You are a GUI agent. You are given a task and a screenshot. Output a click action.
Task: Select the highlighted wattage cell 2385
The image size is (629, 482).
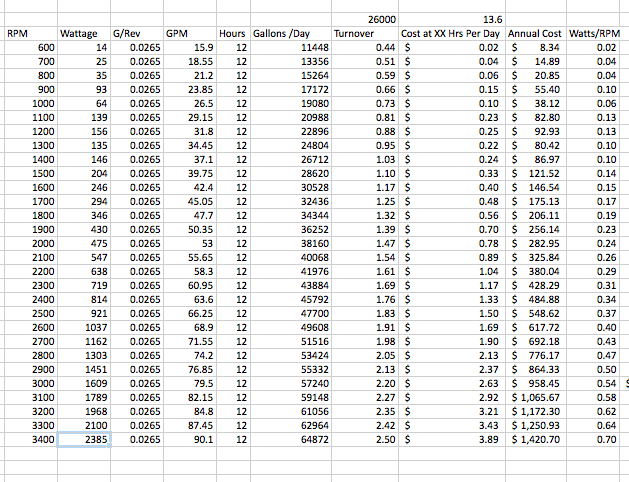point(84,439)
